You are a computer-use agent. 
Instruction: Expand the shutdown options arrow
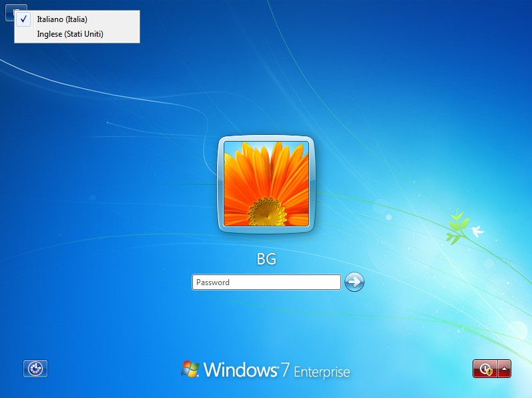point(504,369)
